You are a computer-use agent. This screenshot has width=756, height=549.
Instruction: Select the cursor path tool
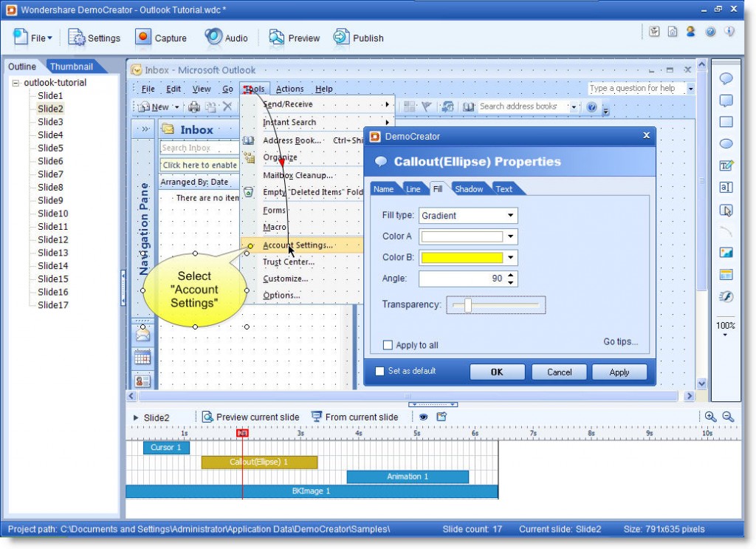(726, 211)
